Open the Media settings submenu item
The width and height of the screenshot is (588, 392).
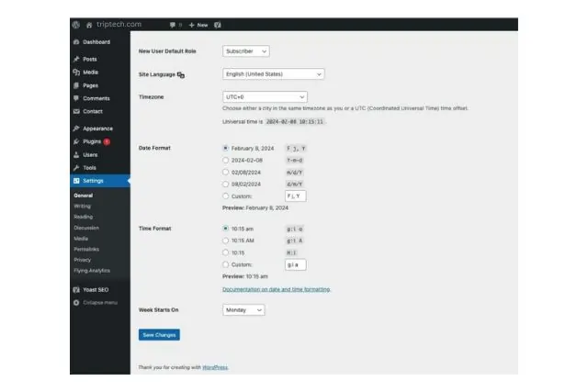[81, 239]
